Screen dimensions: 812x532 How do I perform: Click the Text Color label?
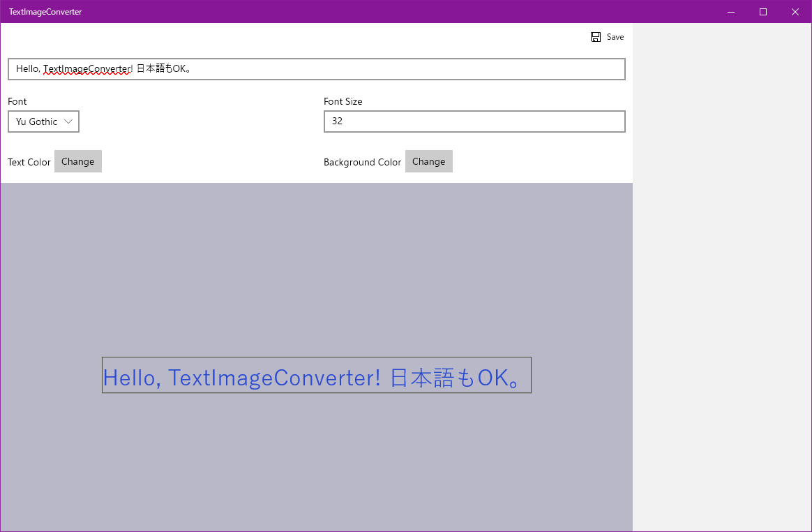coord(29,162)
